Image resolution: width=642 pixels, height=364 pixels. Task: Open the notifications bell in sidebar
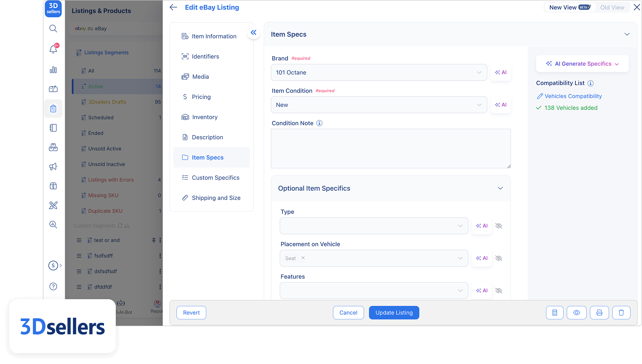(53, 49)
